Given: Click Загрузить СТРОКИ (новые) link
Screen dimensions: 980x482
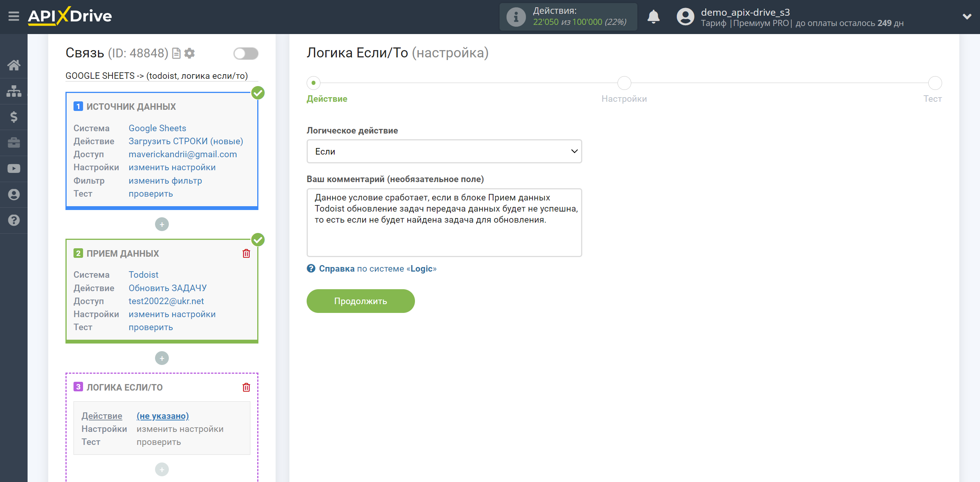Looking at the screenshot, I should (186, 141).
